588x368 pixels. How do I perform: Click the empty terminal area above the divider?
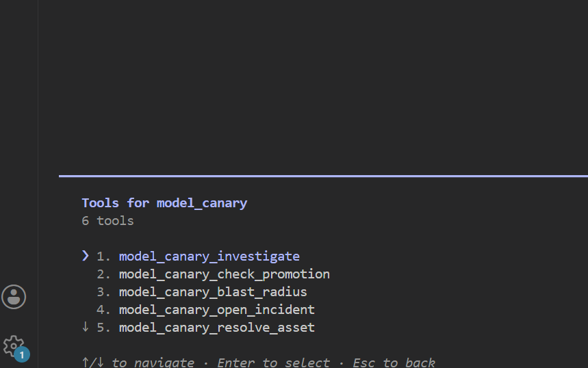click(x=313, y=86)
